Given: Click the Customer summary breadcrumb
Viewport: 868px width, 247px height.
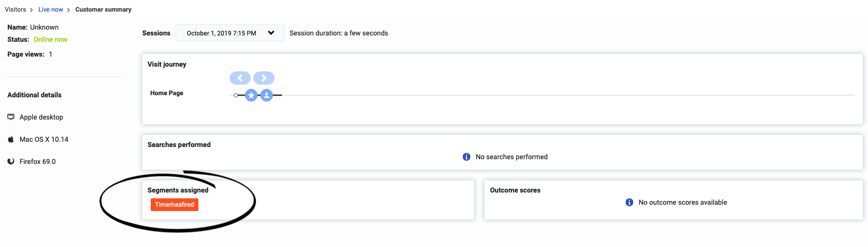Looking at the screenshot, I should coord(103,10).
